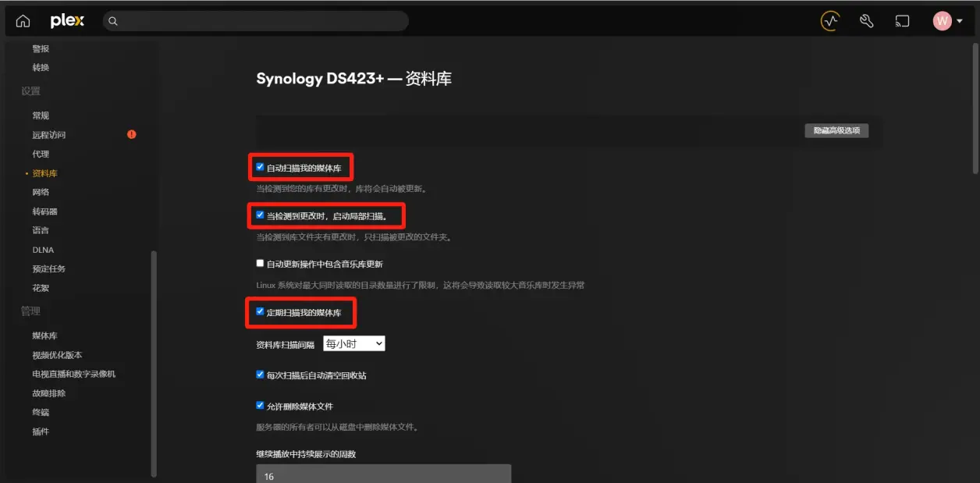The image size is (980, 483).
Task: Open 语言 settings
Action: [x=41, y=230]
